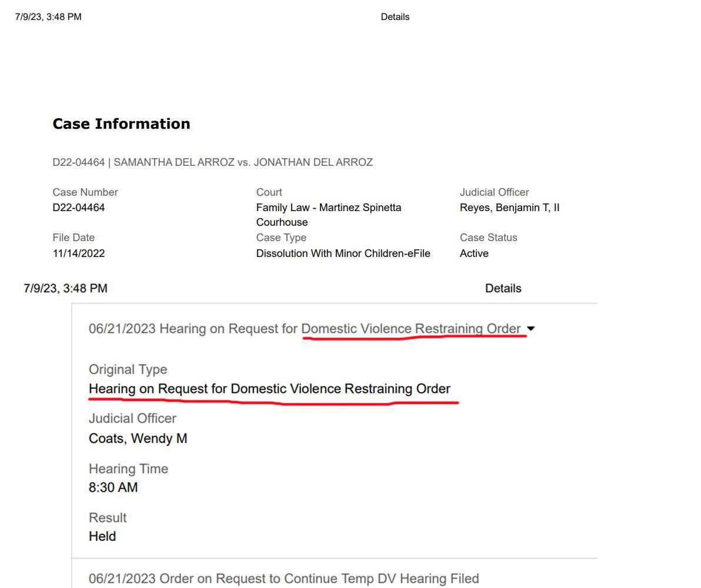The width and height of the screenshot is (701, 588).
Task: Click the top timestamp 7/9/23, 3:48 PM
Action: (x=48, y=17)
